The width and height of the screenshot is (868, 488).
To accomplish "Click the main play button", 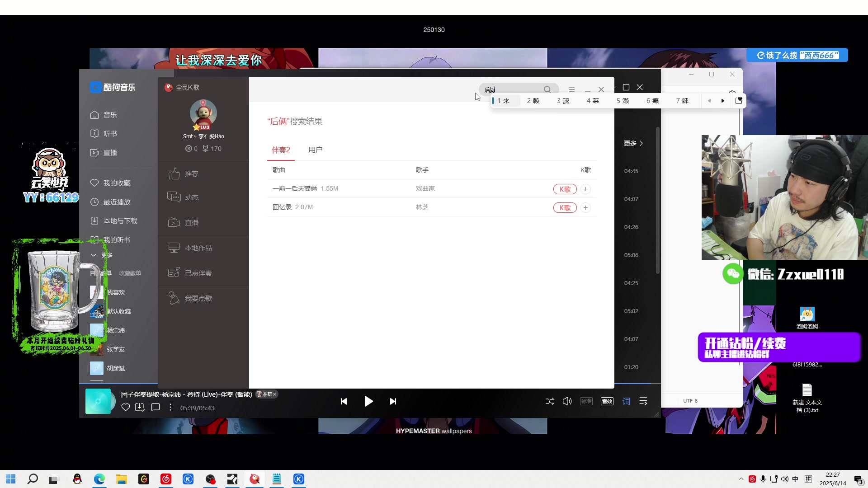I will pos(368,401).
